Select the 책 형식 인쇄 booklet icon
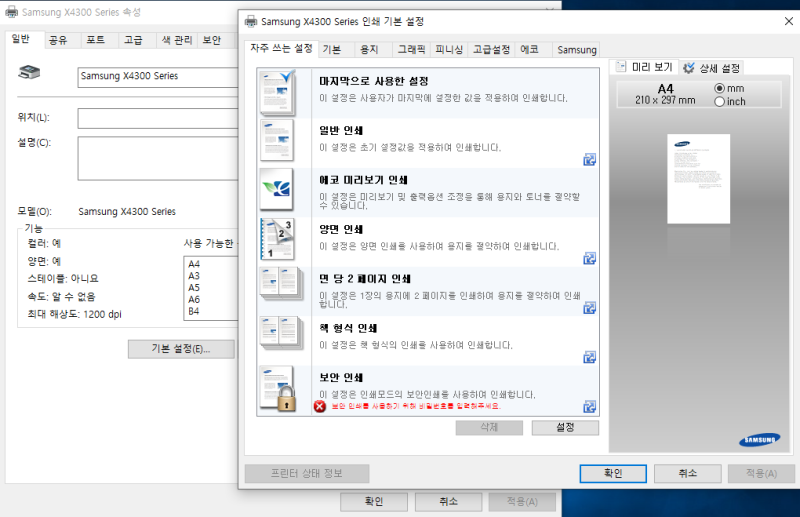800x517 pixels. tap(280, 335)
